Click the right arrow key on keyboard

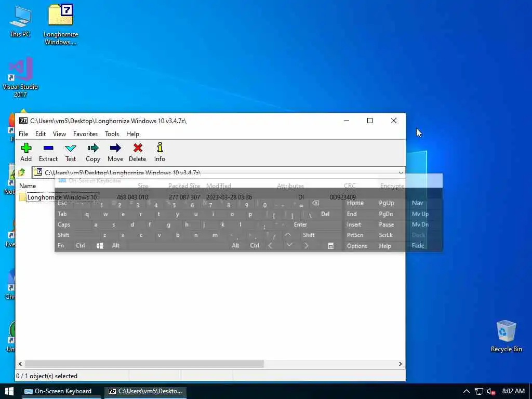click(x=306, y=245)
